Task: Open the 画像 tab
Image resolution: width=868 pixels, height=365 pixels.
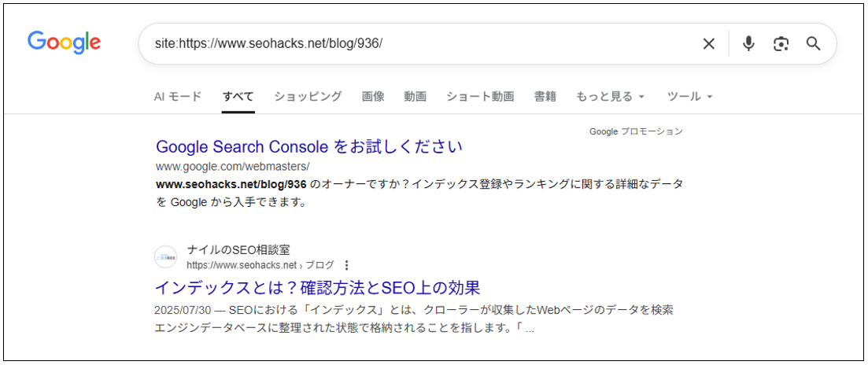Action: (x=373, y=97)
